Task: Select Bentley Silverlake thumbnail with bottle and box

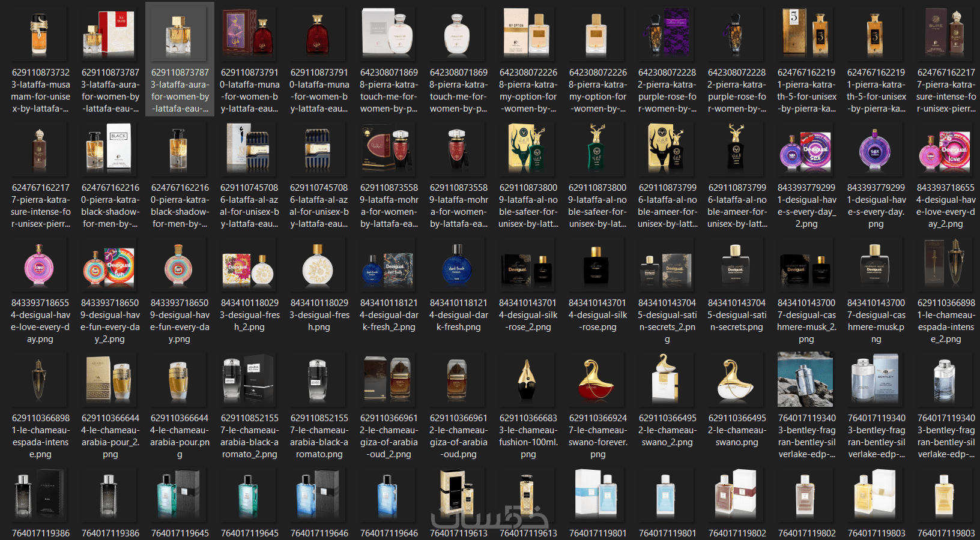Action: pyautogui.click(x=876, y=379)
